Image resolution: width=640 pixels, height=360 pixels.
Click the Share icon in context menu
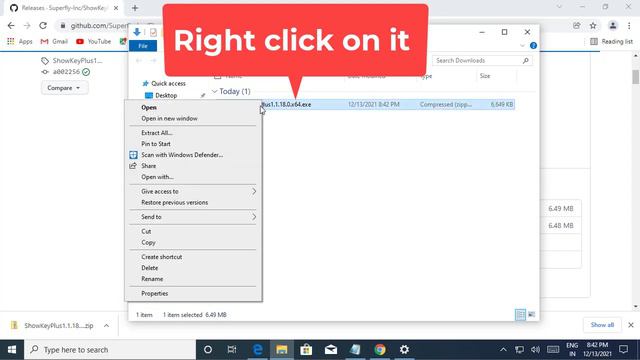[x=133, y=166]
